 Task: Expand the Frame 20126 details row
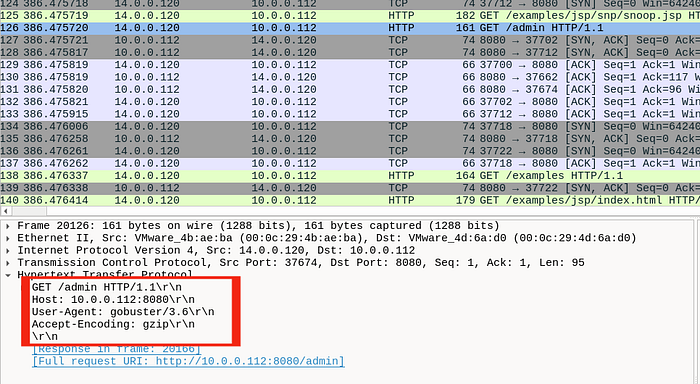pos(8,226)
